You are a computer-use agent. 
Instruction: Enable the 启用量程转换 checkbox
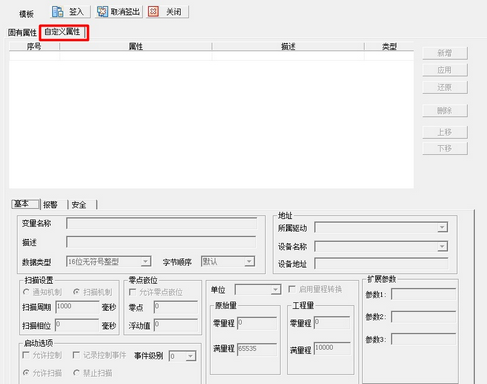[x=292, y=289]
